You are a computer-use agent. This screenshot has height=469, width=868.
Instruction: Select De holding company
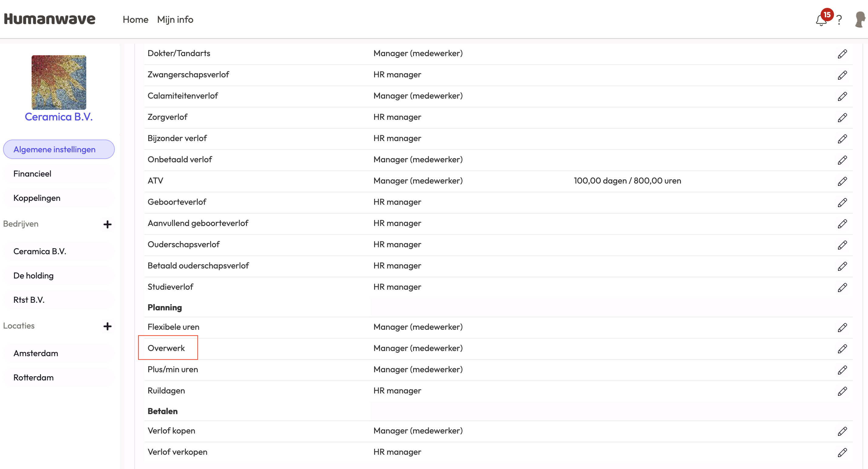[33, 276]
